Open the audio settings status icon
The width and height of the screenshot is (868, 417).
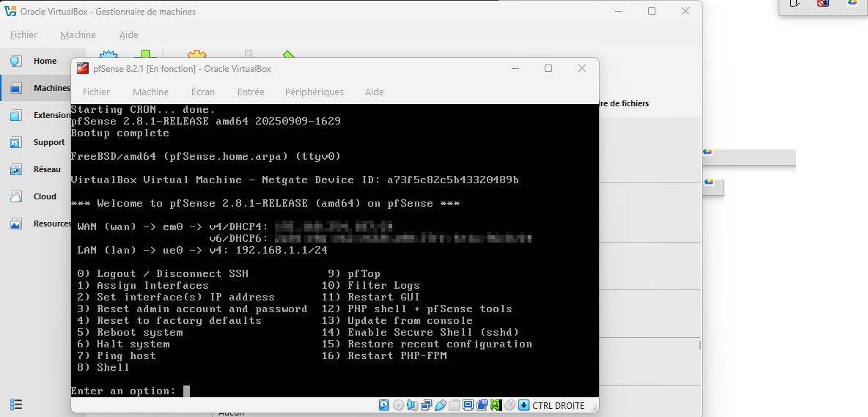[412, 405]
